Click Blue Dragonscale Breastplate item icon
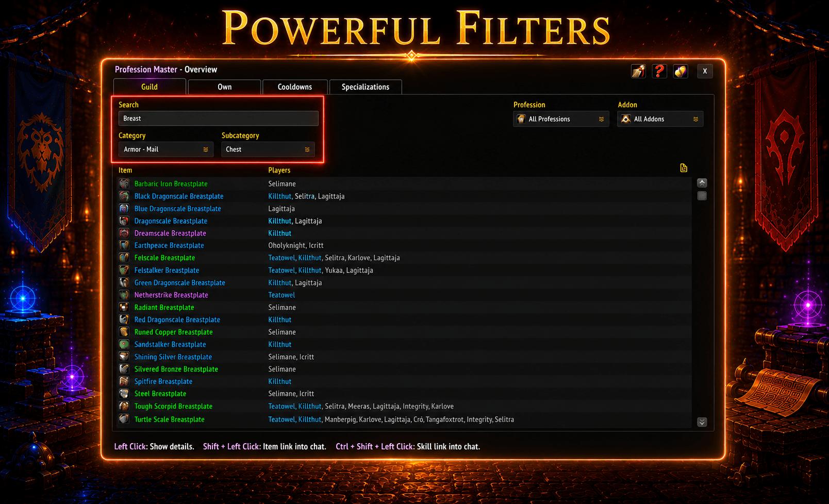Screen dimensions: 829x504 pyautogui.click(x=124, y=208)
